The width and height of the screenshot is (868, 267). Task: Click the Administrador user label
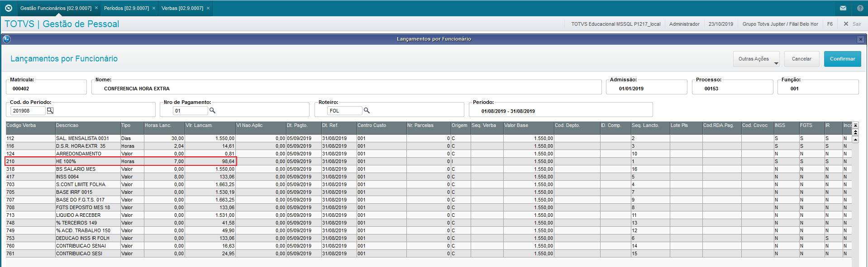[684, 24]
